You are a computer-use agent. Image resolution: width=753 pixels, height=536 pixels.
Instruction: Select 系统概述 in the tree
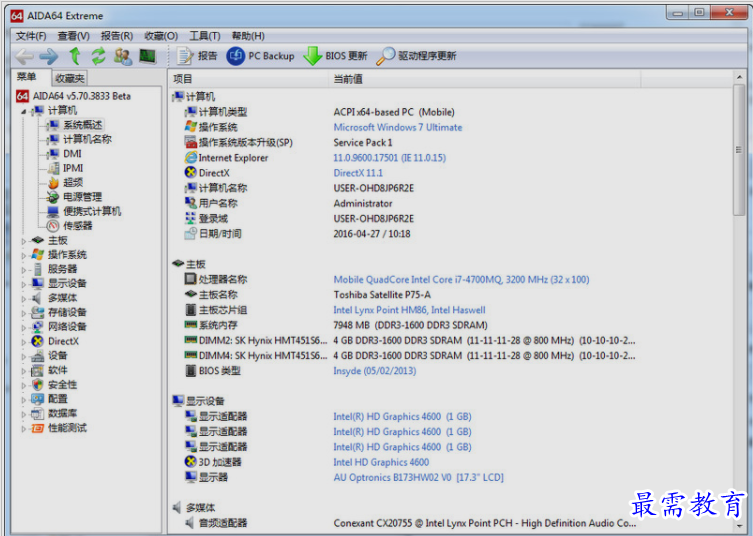82,125
